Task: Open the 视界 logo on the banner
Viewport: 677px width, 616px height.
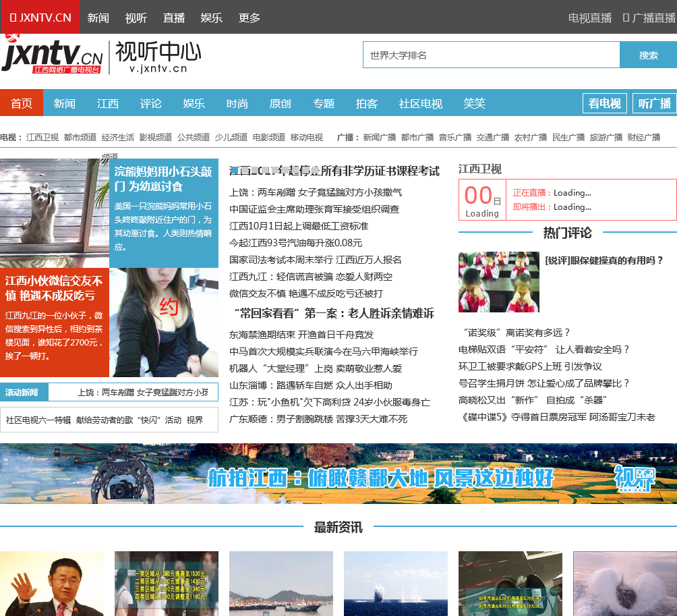Action: click(635, 478)
